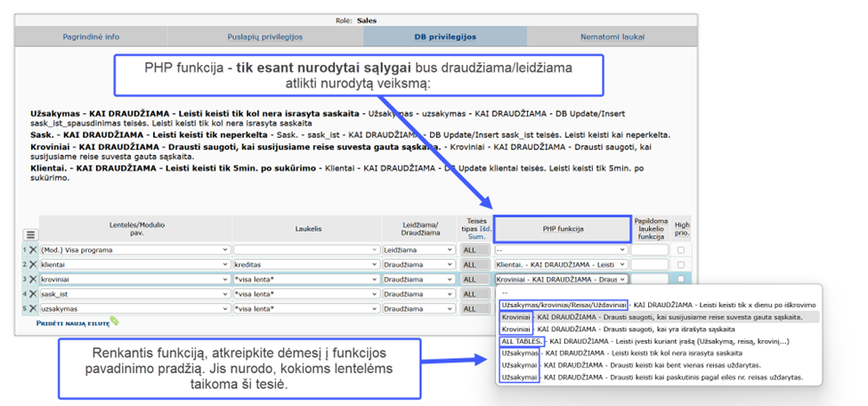Open Draudžiama dropdown for klientai row
868x406 pixels.
pyautogui.click(x=418, y=264)
